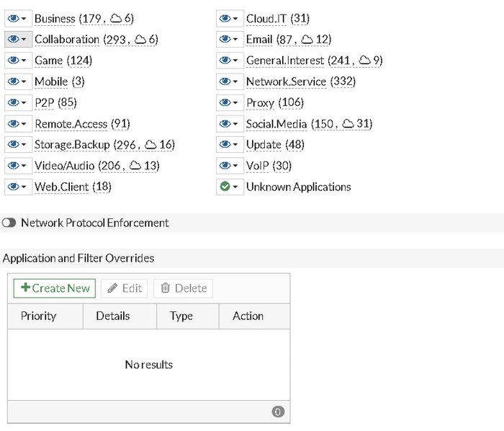Image resolution: width=504 pixels, height=431 pixels.
Task: Enable Network Protocol Enforcement toggle
Action: pyautogui.click(x=9, y=223)
